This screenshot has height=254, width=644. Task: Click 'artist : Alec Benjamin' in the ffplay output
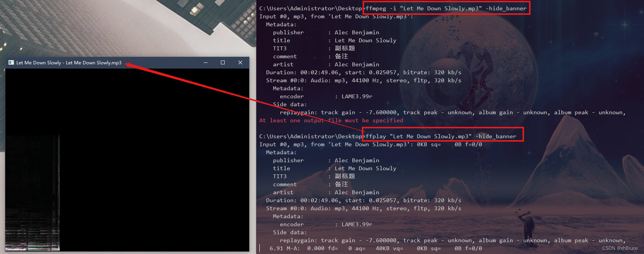(326, 192)
